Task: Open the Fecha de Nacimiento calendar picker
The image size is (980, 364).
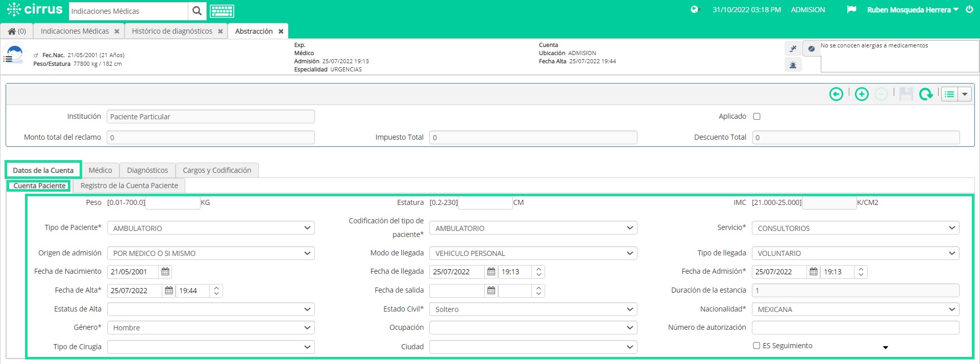Action: (165, 272)
